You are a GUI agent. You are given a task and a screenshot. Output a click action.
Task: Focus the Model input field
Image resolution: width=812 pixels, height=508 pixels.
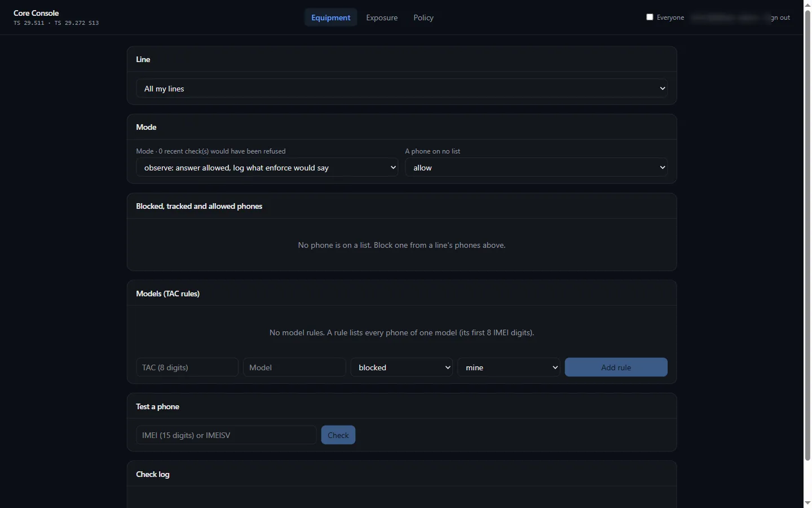(x=294, y=367)
